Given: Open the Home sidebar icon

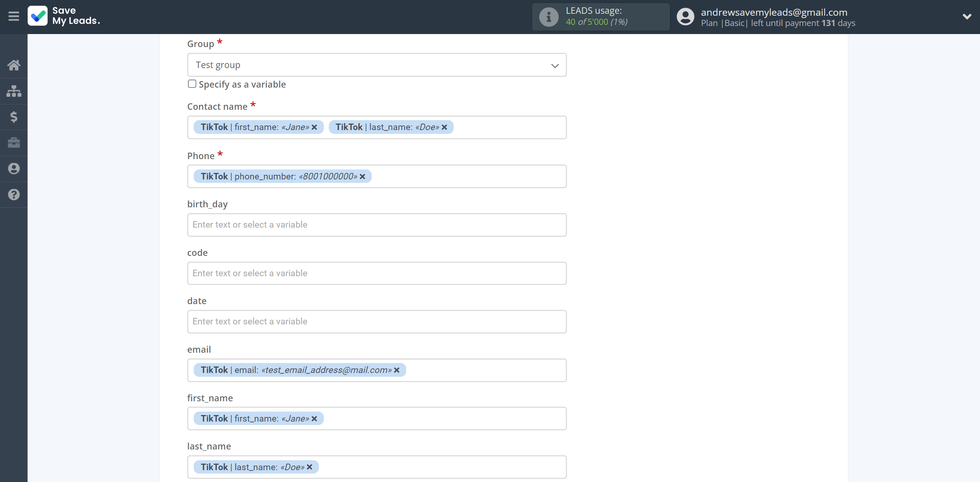Looking at the screenshot, I should click(x=14, y=65).
